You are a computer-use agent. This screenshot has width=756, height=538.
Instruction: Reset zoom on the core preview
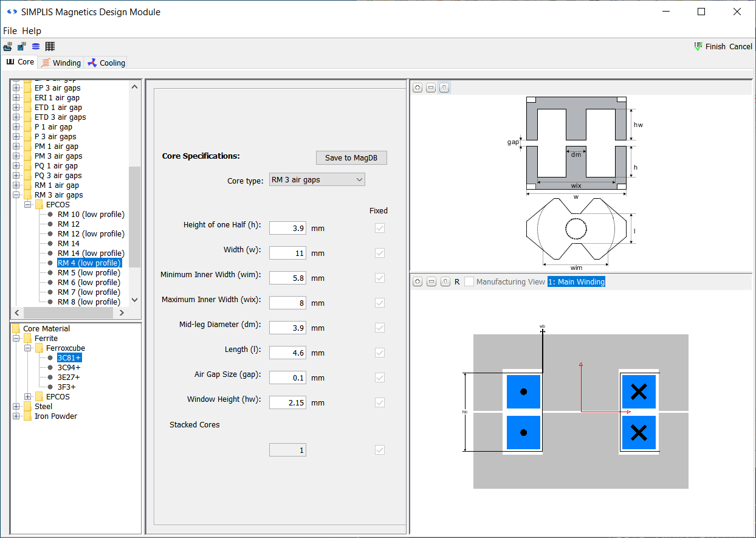[444, 87]
